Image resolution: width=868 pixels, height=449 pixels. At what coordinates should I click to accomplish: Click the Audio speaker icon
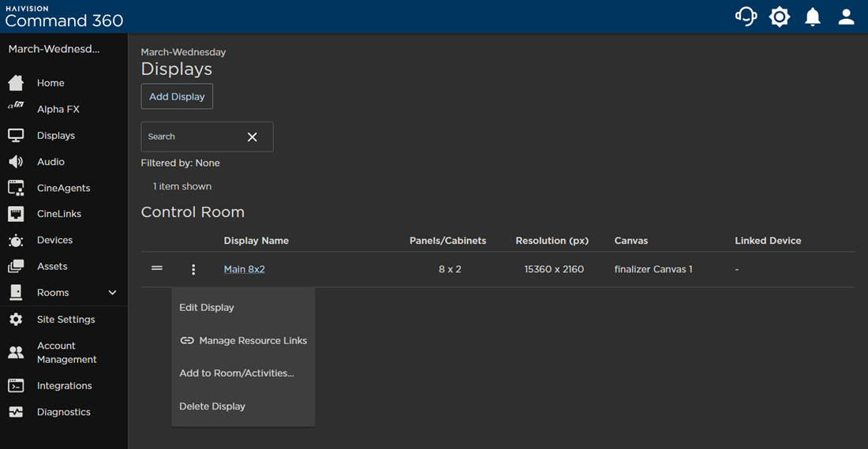[x=16, y=162]
